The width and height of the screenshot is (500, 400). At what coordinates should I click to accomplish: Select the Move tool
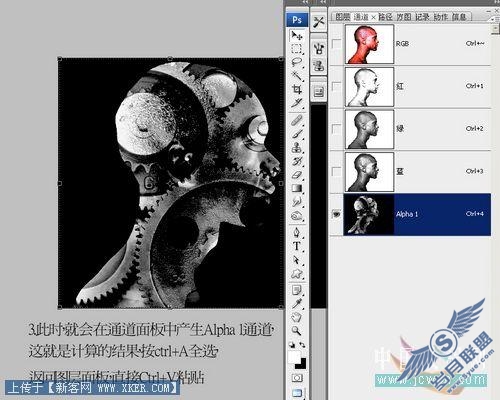point(296,35)
